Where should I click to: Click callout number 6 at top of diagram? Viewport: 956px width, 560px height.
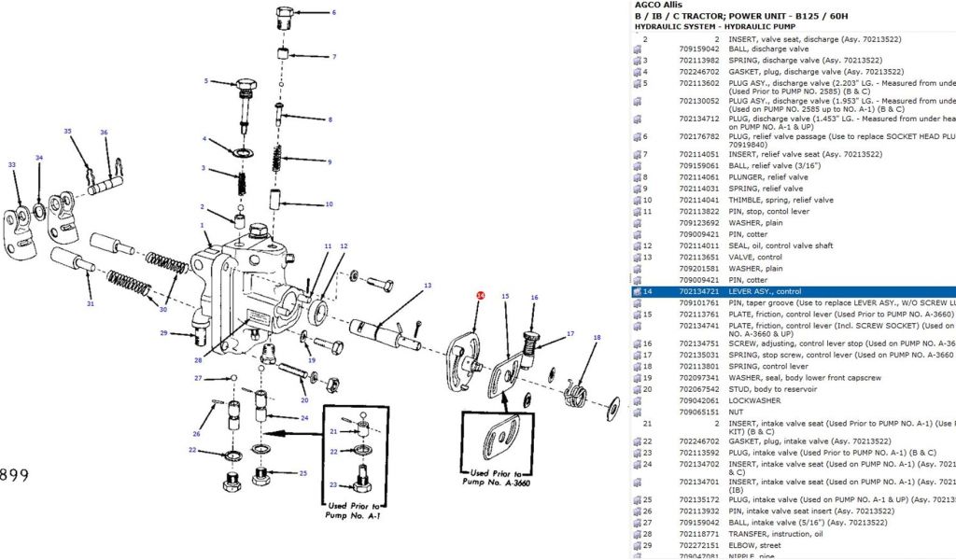tap(333, 13)
